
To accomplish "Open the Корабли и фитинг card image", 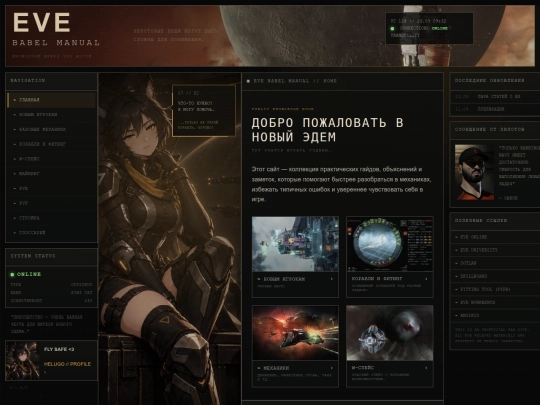I will click(390, 244).
